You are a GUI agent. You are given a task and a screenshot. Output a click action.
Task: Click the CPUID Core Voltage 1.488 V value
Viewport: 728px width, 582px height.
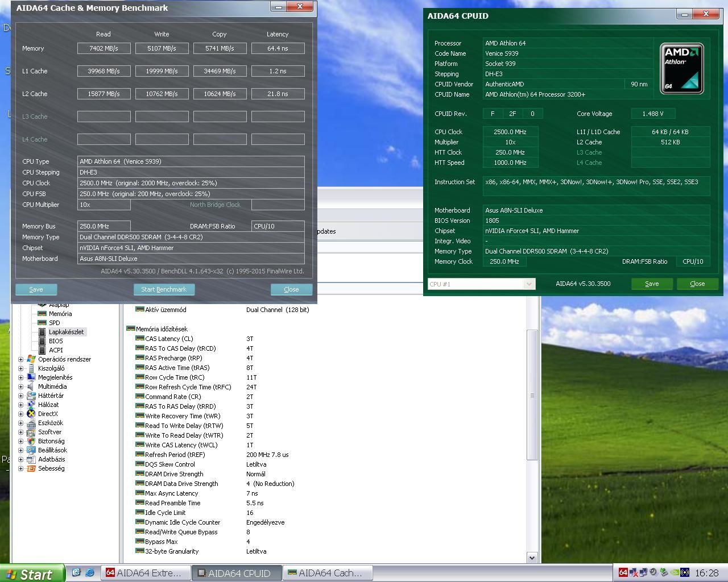[652, 114]
